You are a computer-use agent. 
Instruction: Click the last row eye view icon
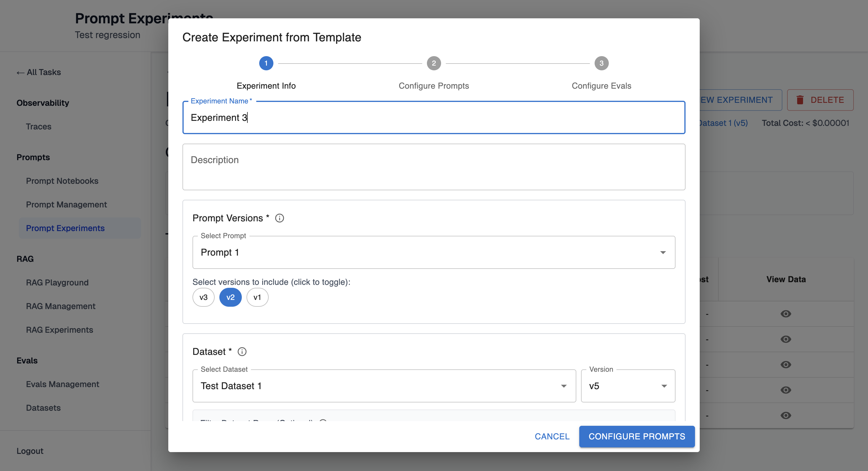(x=785, y=415)
